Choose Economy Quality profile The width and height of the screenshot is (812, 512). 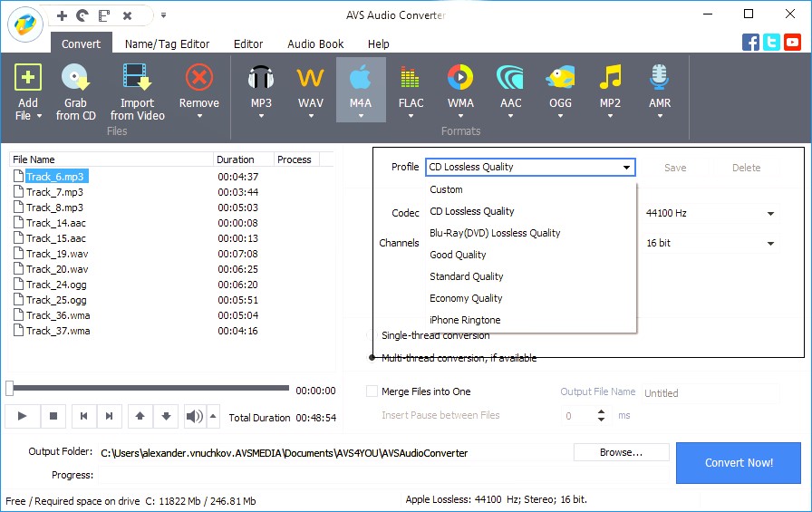click(x=530, y=298)
